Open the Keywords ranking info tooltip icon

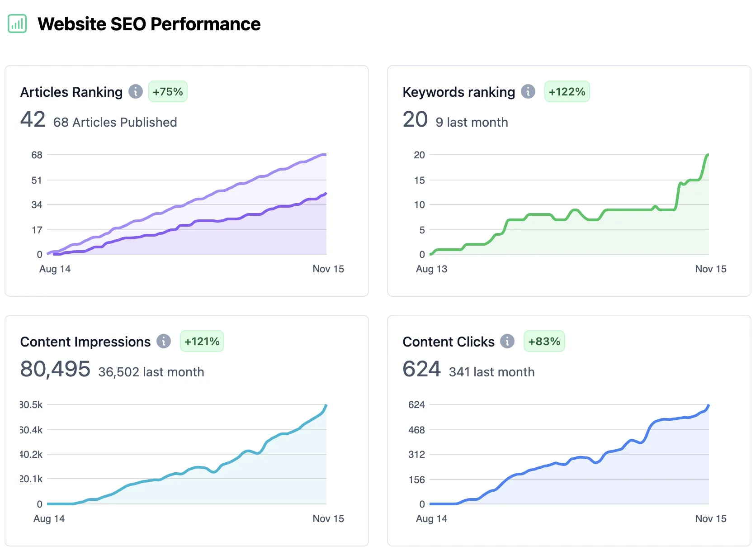tap(527, 91)
